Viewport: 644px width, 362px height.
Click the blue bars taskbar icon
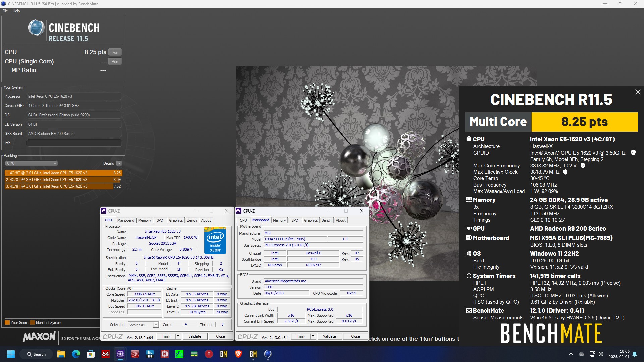pos(150,354)
